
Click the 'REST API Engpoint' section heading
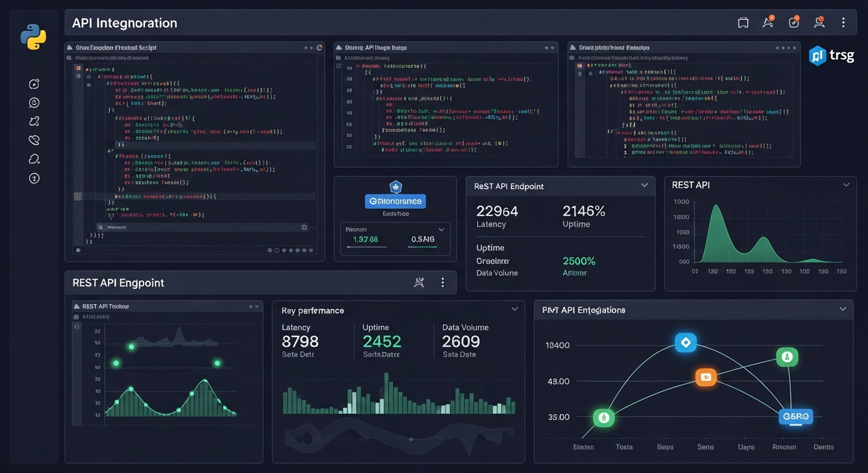(x=118, y=283)
